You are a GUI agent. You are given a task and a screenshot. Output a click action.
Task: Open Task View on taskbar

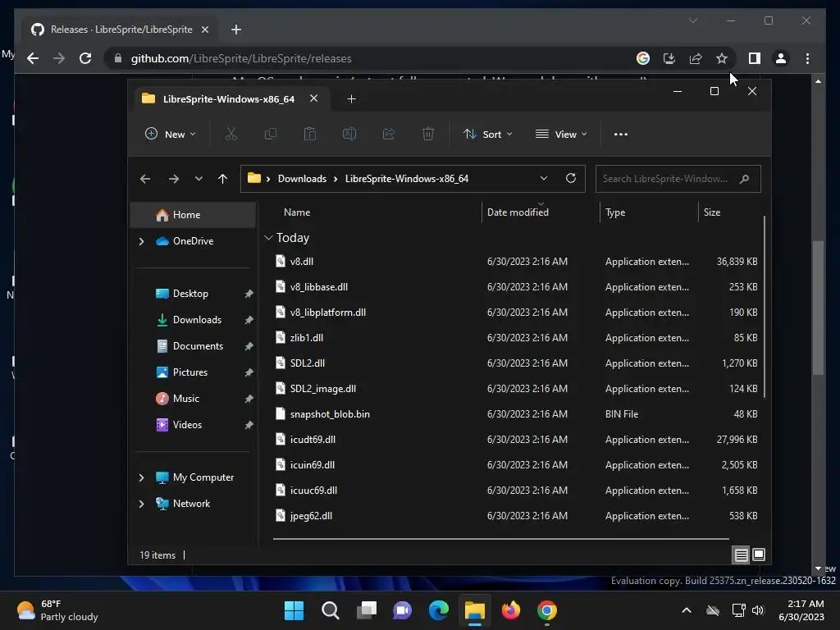point(367,610)
